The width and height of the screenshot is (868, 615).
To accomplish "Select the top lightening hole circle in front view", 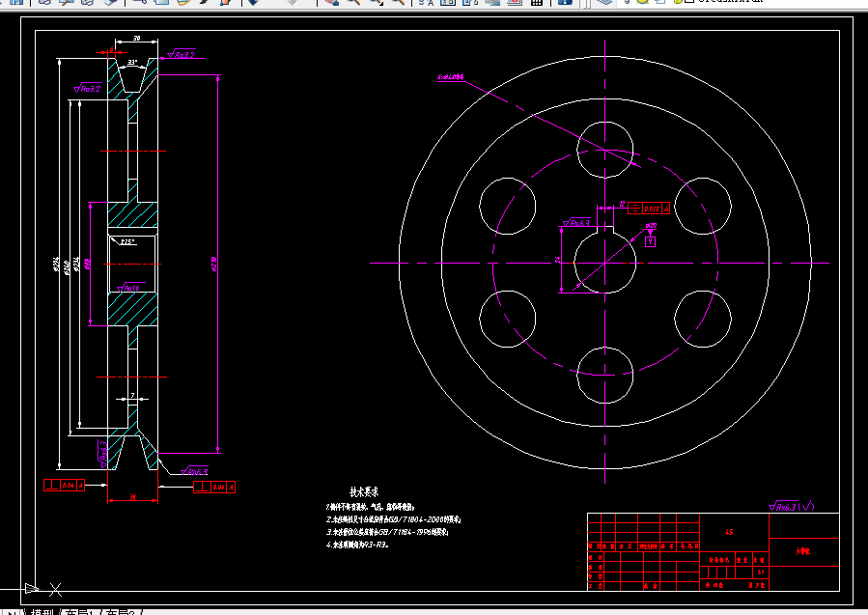I will click(x=604, y=150).
